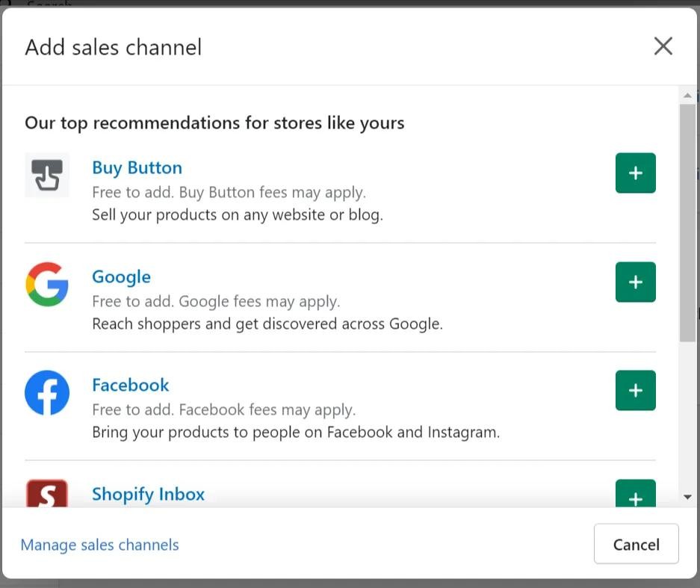The width and height of the screenshot is (700, 588).
Task: Close the Add sales channel dialog
Action: coord(663,46)
